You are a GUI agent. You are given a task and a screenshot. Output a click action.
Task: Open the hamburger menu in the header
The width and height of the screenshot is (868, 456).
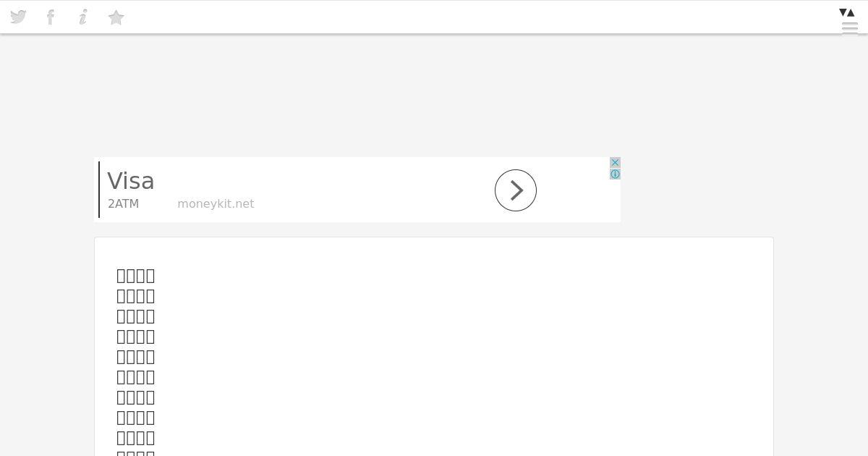click(x=850, y=28)
